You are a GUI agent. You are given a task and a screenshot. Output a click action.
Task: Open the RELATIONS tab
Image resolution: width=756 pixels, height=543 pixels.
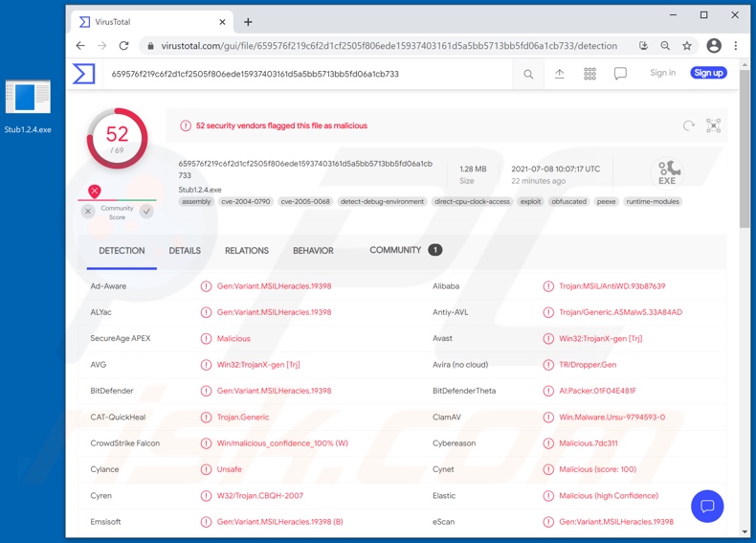point(247,251)
